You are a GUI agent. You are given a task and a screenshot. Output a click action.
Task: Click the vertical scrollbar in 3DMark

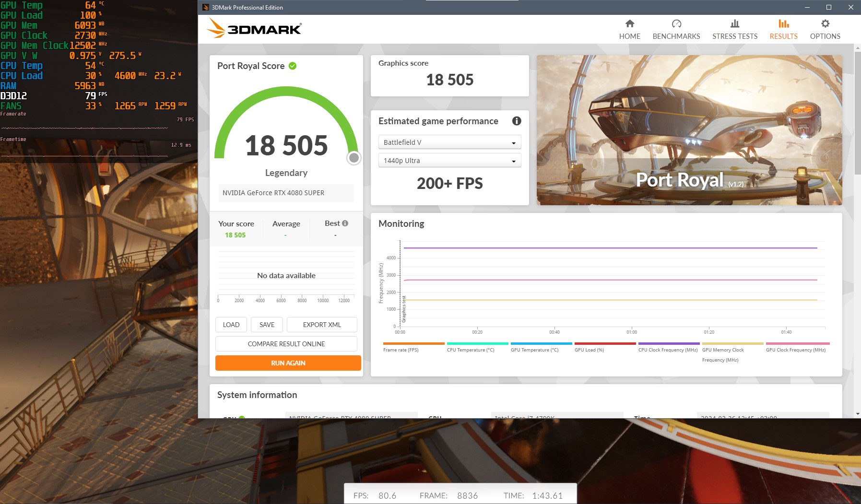858,113
